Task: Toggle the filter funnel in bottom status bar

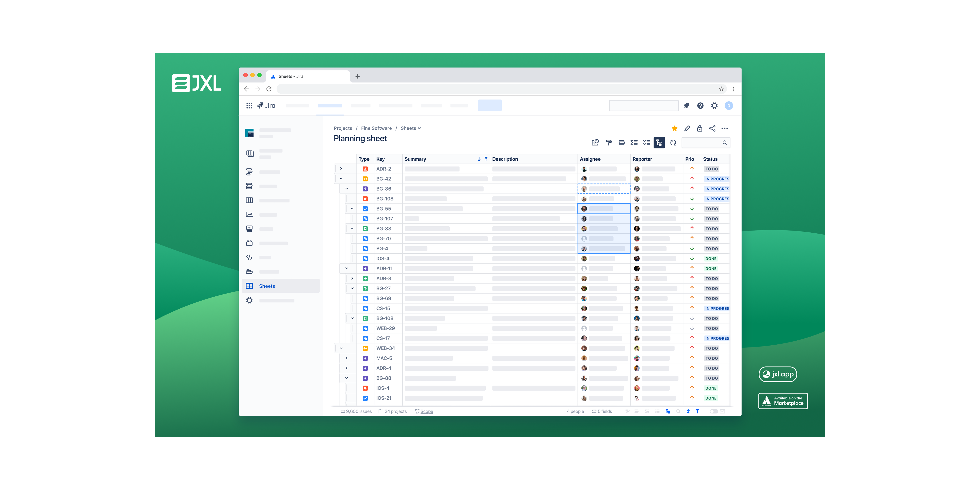Action: (x=697, y=411)
